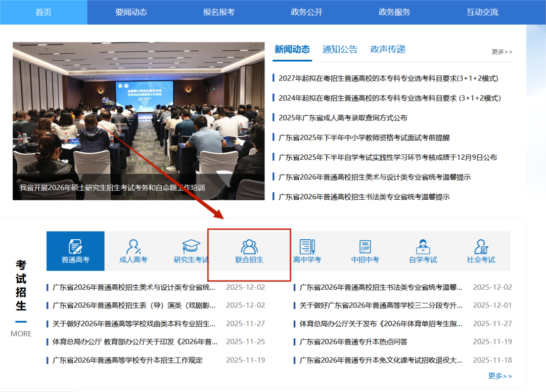Open the 研究生考试 graduation cap icon
The width and height of the screenshot is (546, 392).
click(191, 247)
